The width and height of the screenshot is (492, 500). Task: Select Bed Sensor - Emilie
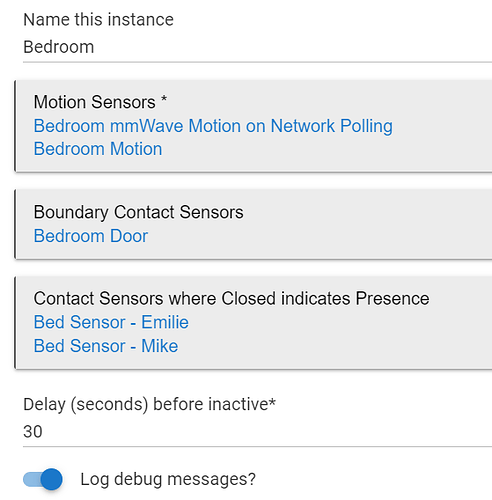click(x=111, y=322)
